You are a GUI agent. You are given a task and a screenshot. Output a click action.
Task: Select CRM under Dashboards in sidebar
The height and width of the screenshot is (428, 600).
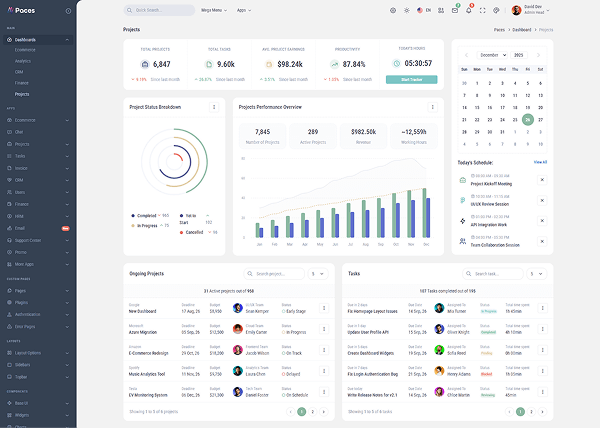click(x=20, y=71)
